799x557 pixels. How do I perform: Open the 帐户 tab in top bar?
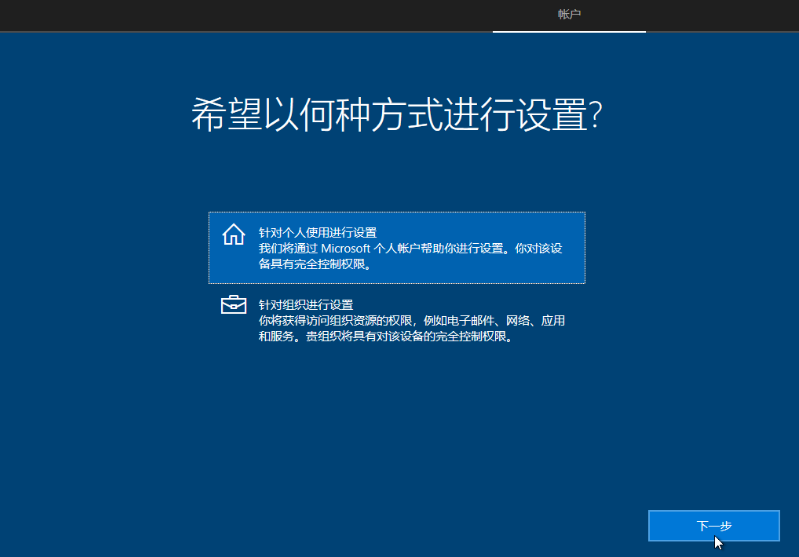point(569,14)
